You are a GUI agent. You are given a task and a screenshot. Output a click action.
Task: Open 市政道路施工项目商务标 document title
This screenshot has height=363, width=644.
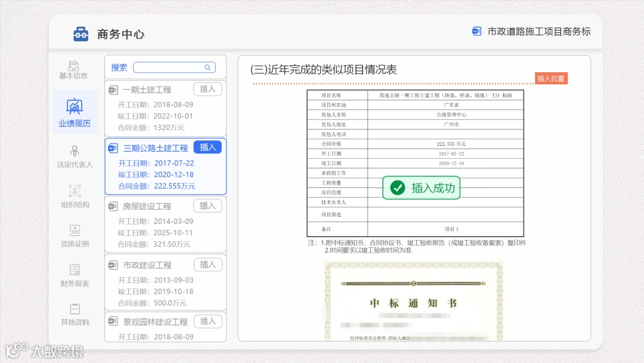tap(539, 32)
